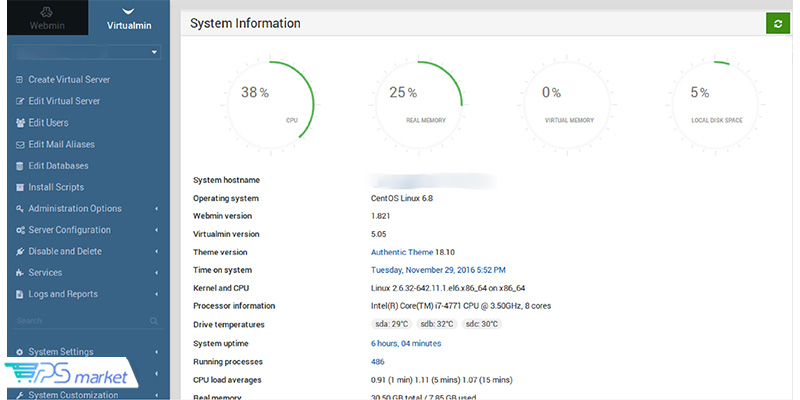Click the CPU load averages values
This screenshot has width=800, height=400.
point(442,380)
